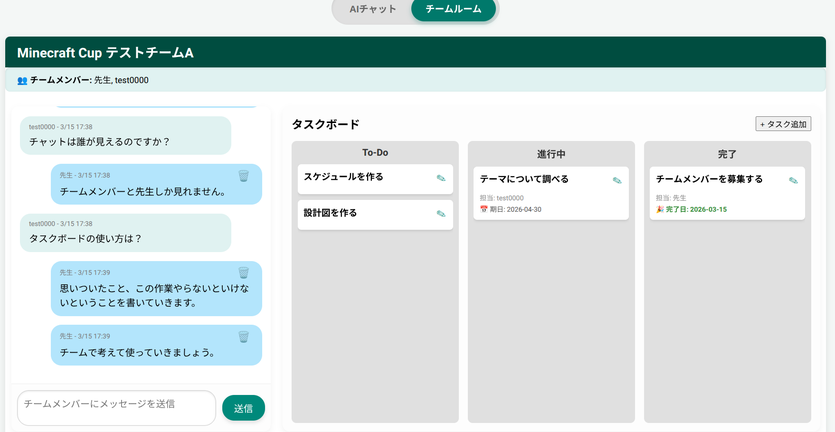This screenshot has width=835, height=432.
Task: Click the 先生 - 3/15 17:38 timestamp
Action: point(85,175)
